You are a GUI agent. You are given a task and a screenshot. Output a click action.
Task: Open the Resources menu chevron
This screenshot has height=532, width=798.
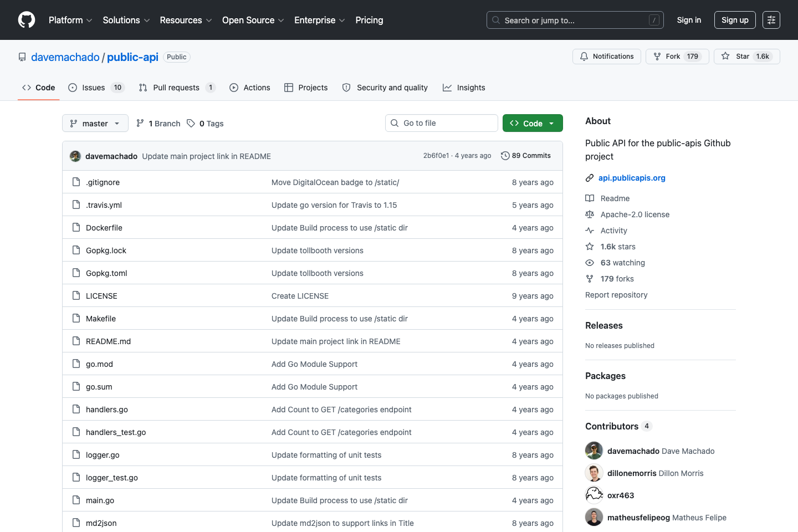[209, 21]
